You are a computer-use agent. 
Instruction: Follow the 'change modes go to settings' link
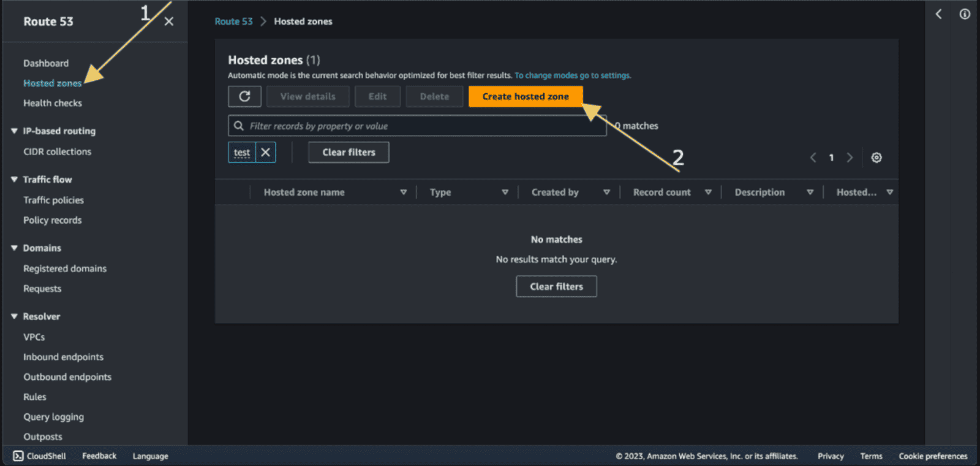[573, 75]
